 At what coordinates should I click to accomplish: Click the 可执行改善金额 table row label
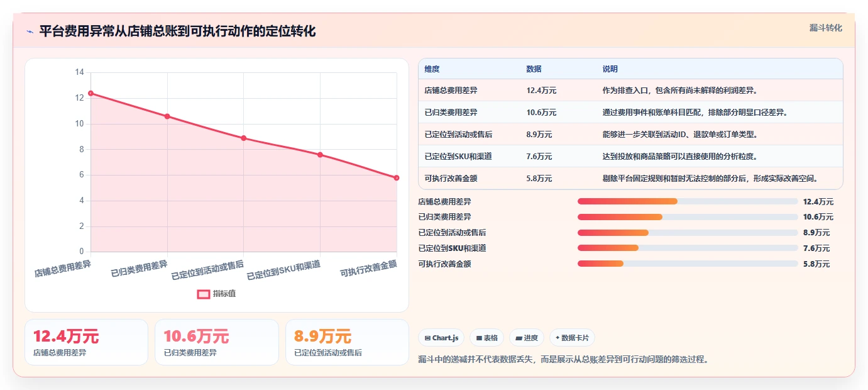(x=451, y=179)
